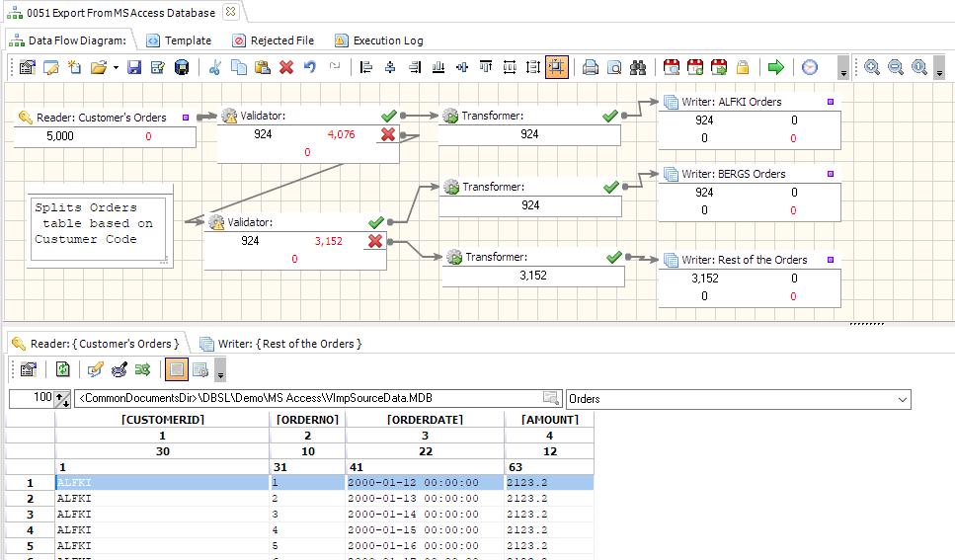Toggle the highlighted snap-to-grid button
The height and width of the screenshot is (560, 955).
coord(557,67)
